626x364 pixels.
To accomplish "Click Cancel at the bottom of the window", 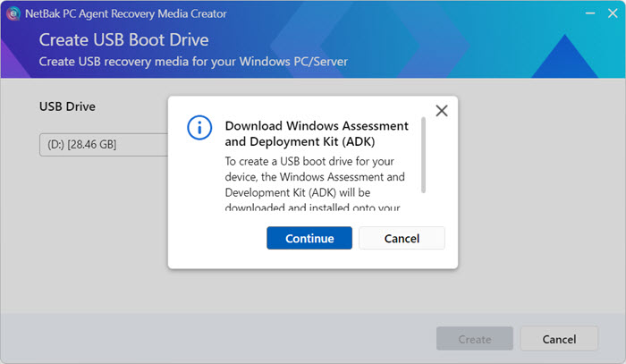I will [x=559, y=339].
